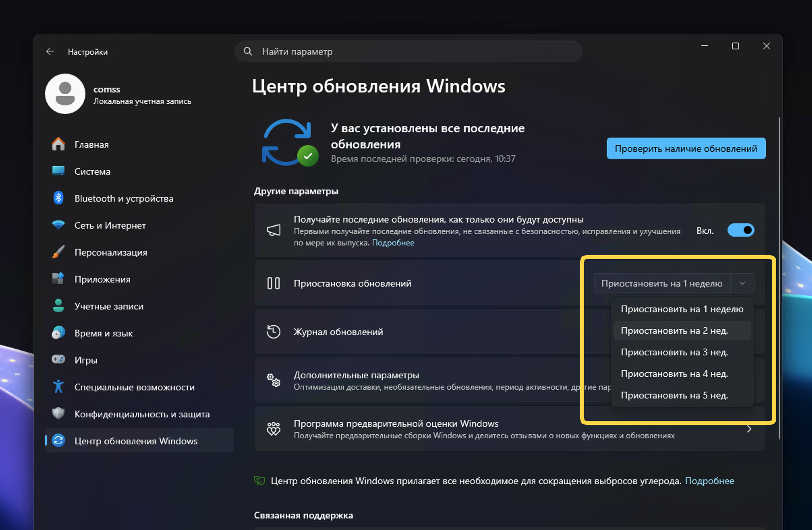The image size is (812, 530).
Task: Click the comss profile avatar
Action: pos(65,94)
